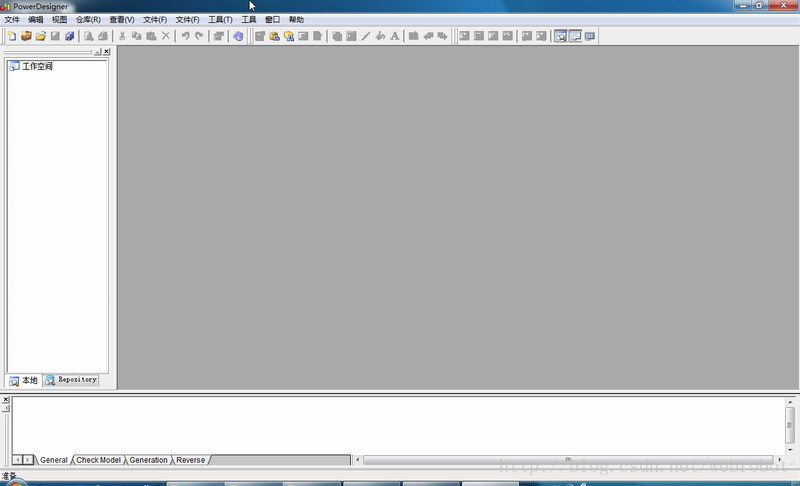Click the Print Preview icon
This screenshot has width=800, height=486.
89,36
